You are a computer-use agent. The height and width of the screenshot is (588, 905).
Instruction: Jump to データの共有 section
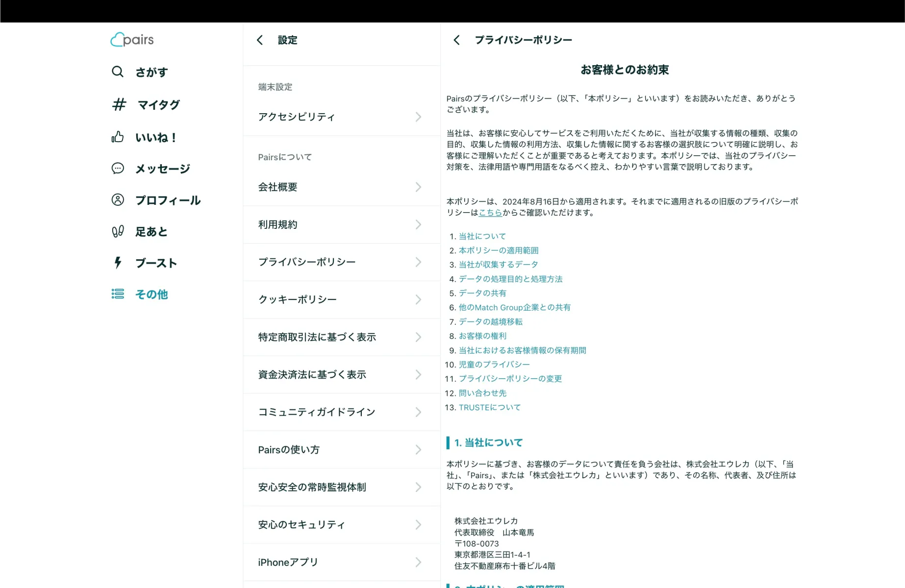(482, 293)
